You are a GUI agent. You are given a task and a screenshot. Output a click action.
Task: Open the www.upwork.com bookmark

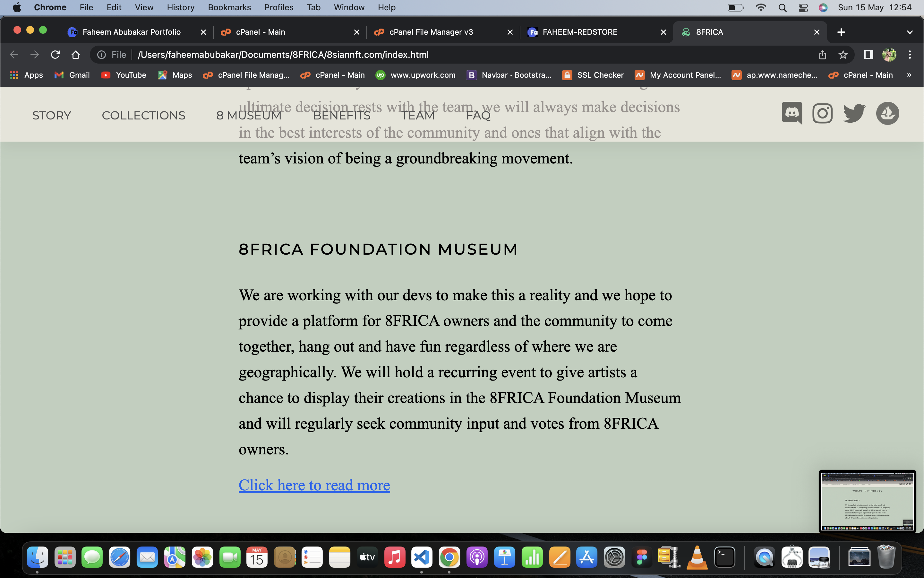coord(416,75)
